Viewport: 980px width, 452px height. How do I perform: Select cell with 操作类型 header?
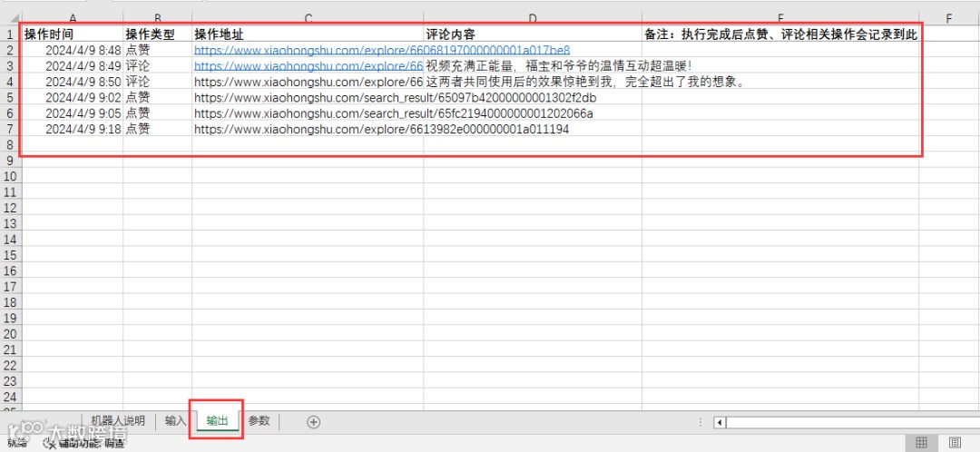click(x=158, y=34)
